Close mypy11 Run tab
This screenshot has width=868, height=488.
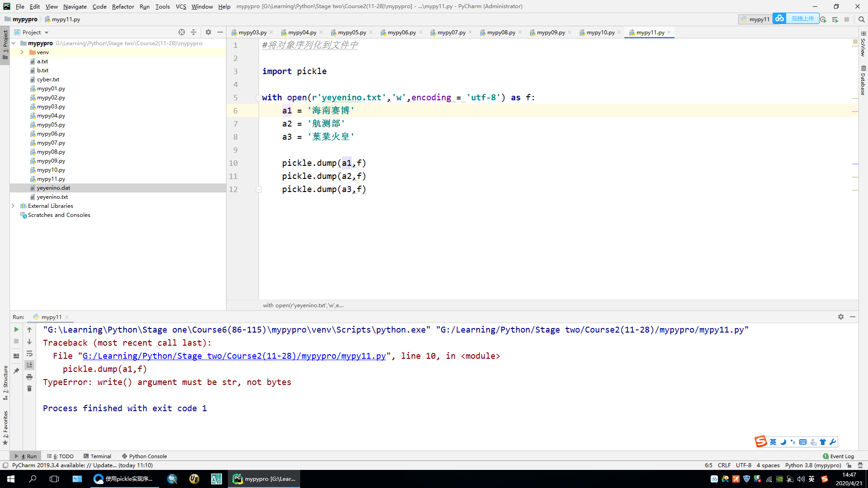67,317
